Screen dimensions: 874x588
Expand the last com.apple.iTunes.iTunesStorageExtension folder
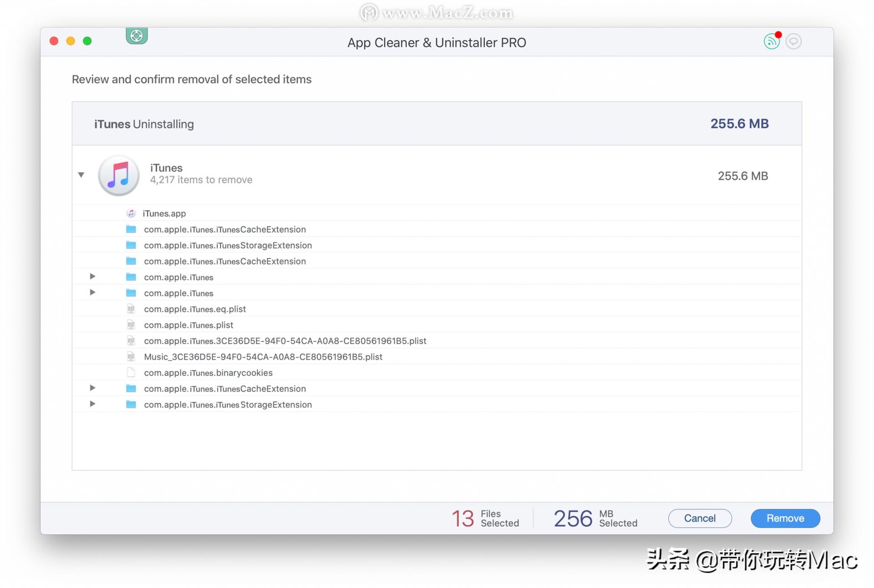[x=92, y=404]
